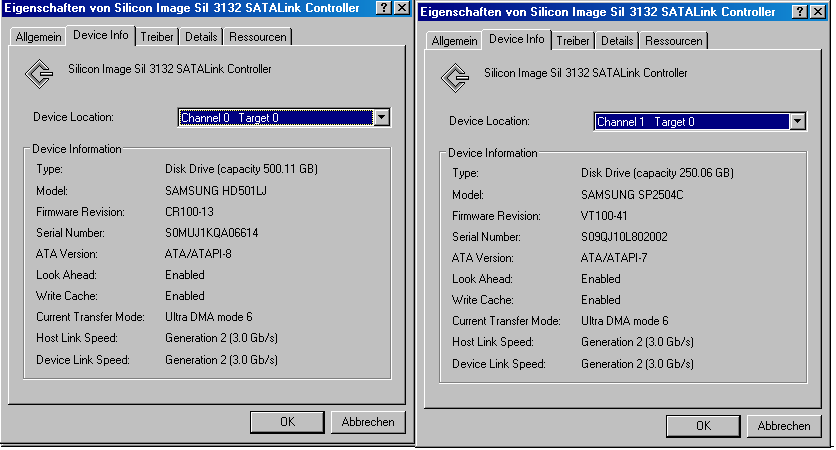836x450 pixels.
Task: Click serial number 'S09QJ10L802002'
Action: (x=624, y=237)
